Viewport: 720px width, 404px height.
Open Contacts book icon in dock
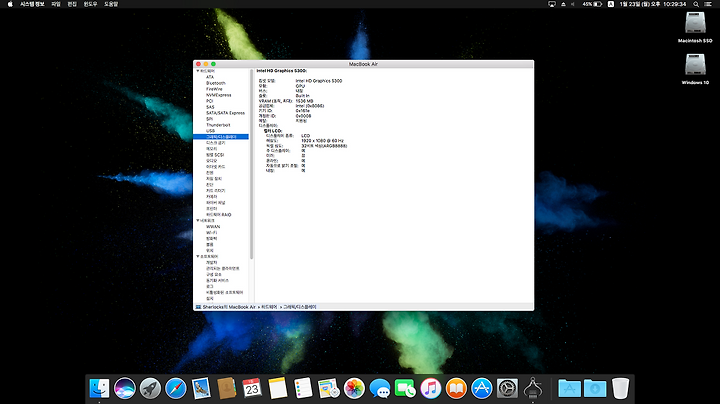tap(227, 388)
